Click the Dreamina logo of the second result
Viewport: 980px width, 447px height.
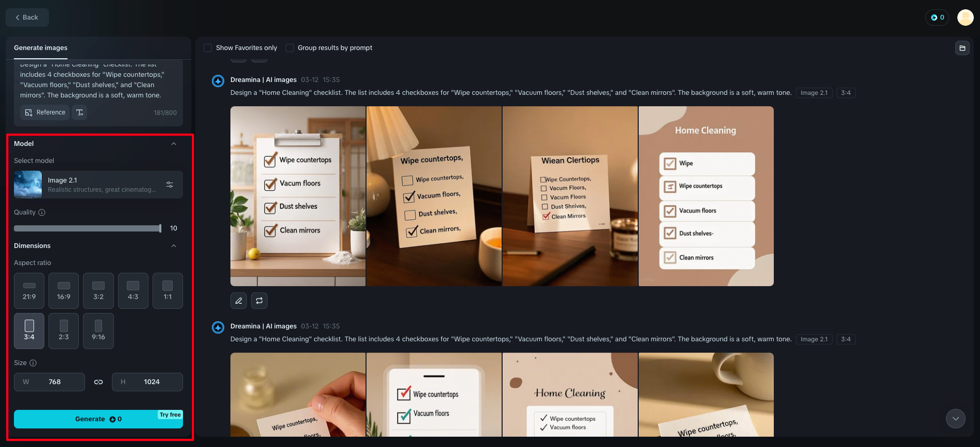point(218,327)
